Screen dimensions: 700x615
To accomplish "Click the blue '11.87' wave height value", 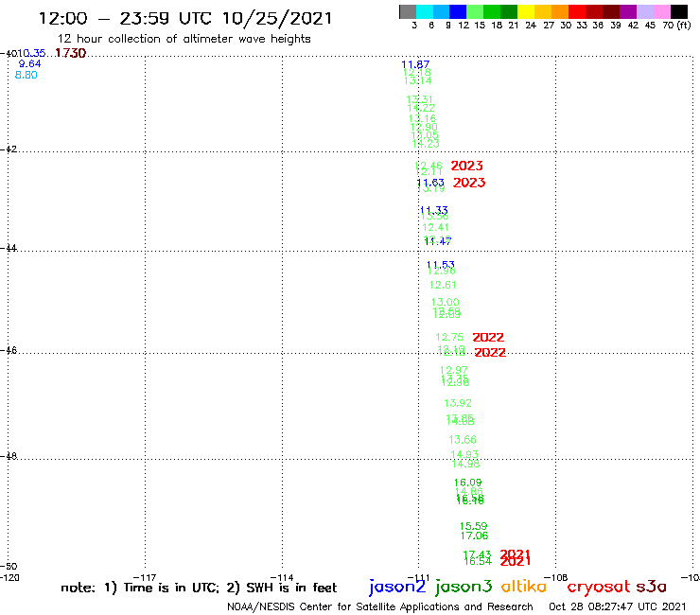I will (x=415, y=64).
